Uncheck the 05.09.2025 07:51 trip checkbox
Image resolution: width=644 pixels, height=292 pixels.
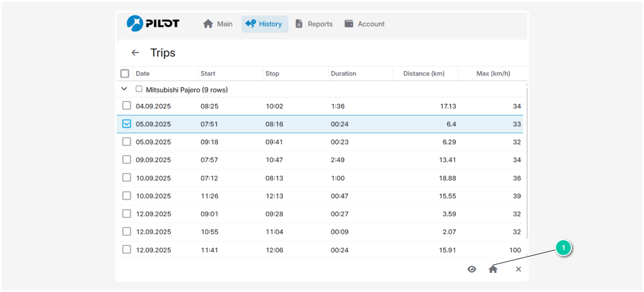click(127, 124)
